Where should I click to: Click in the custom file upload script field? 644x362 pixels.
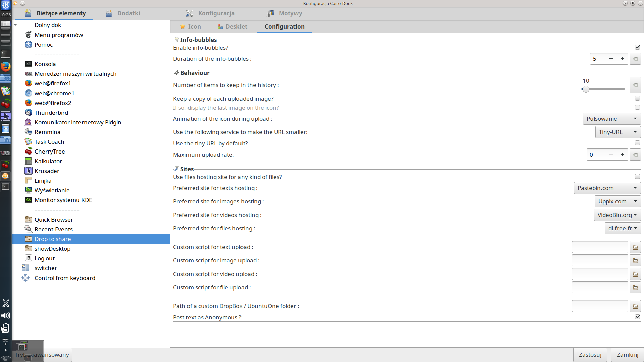tap(600, 288)
